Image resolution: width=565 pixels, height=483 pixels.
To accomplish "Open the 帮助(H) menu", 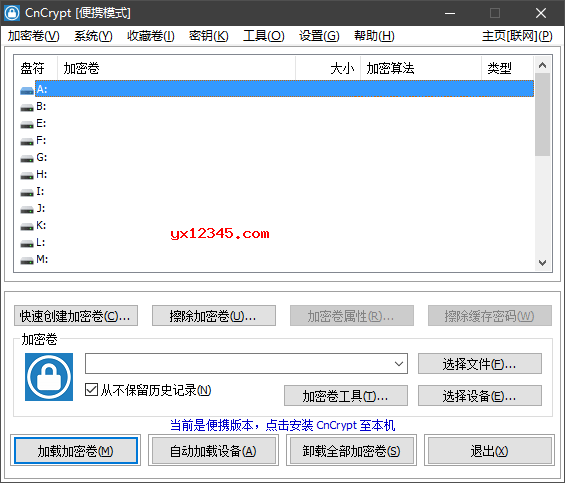I will [x=374, y=36].
